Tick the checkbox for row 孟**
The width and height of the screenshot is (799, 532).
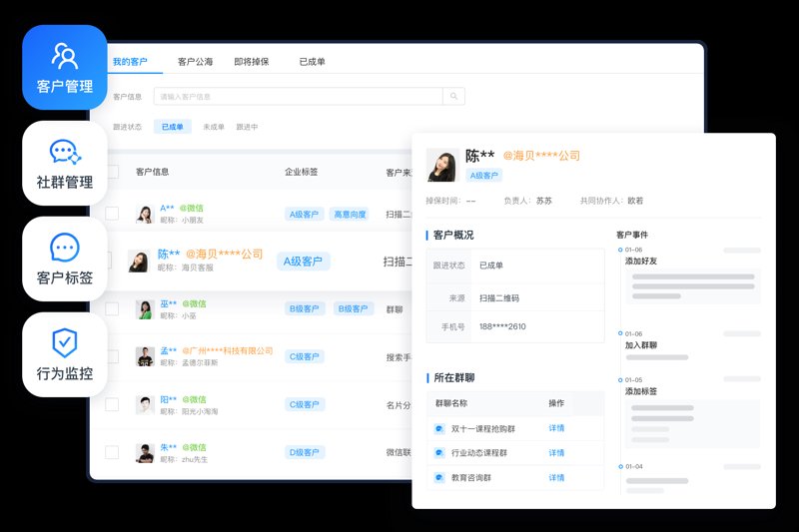pos(112,356)
